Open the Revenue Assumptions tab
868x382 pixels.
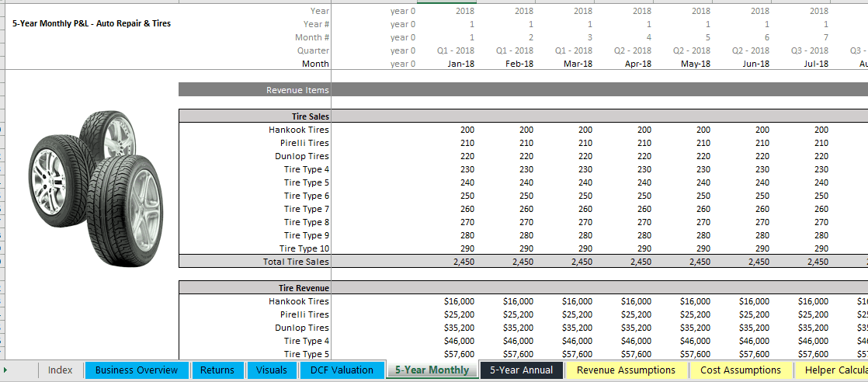click(626, 370)
